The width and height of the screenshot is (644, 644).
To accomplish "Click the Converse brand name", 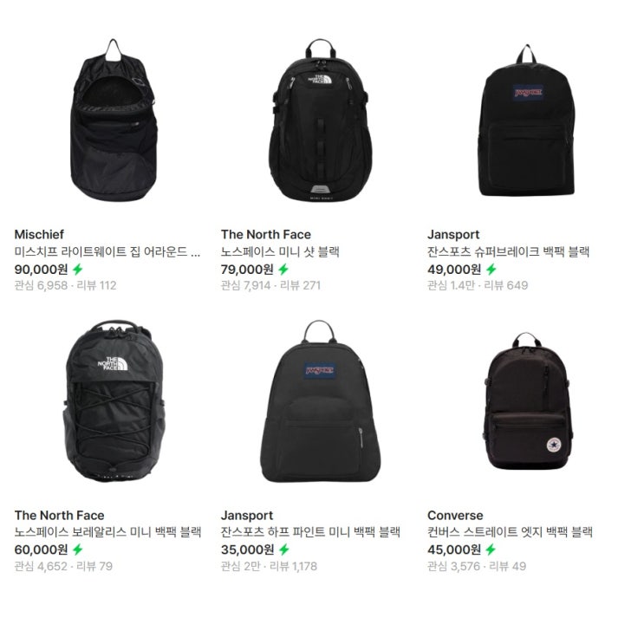I will [455, 515].
